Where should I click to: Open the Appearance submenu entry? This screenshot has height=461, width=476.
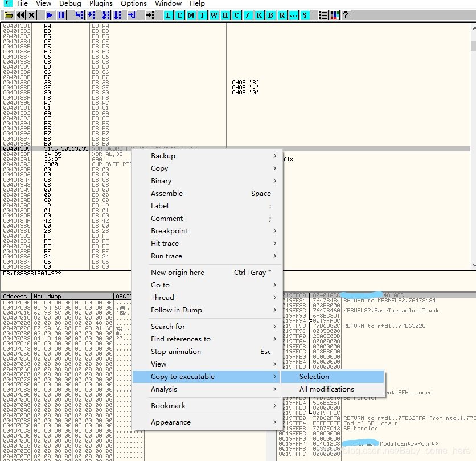(207, 422)
